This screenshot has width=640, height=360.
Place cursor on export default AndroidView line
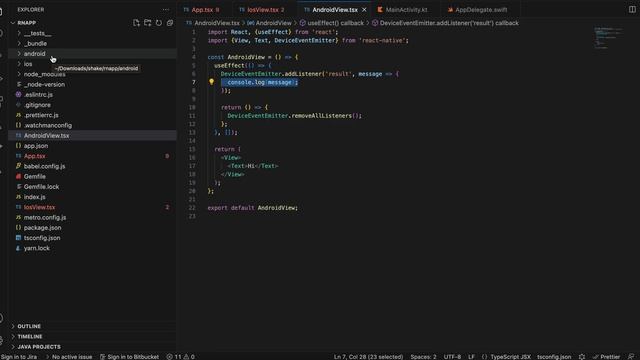[253, 208]
